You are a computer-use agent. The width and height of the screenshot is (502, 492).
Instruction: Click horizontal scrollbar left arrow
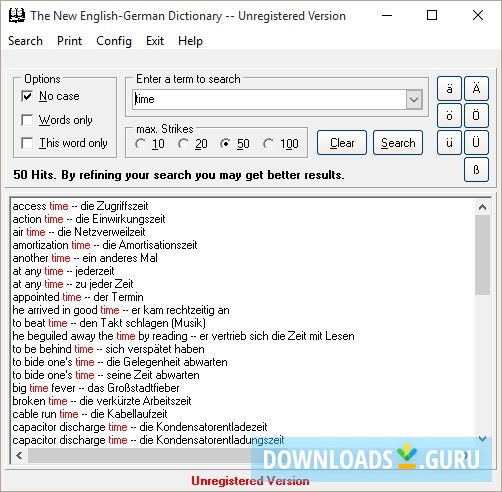pos(19,455)
